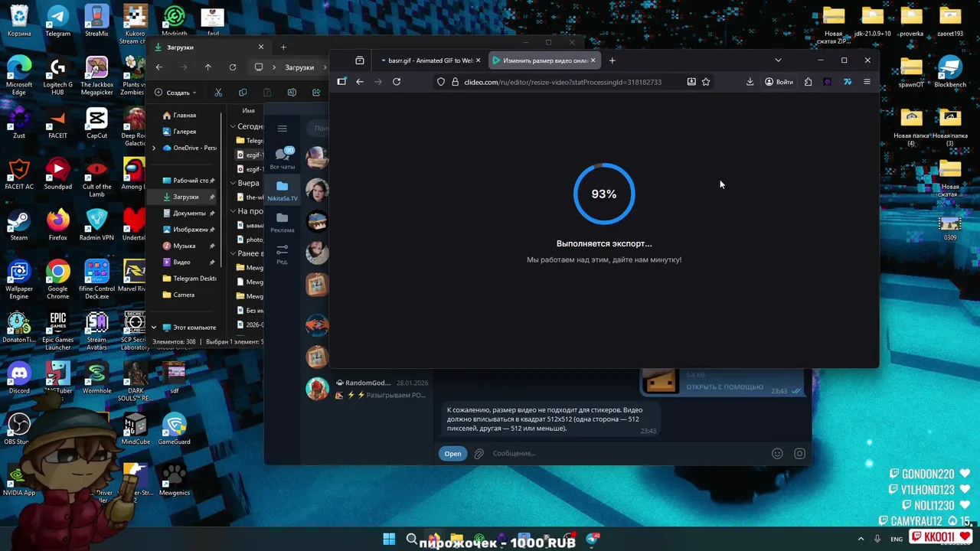Viewport: 980px width, 551px height.
Task: Open the CapCut desktop shortcut
Action: tap(96, 122)
